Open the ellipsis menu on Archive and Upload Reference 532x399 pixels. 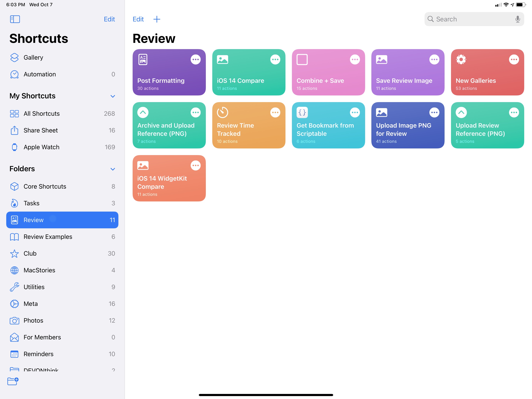pos(196,112)
